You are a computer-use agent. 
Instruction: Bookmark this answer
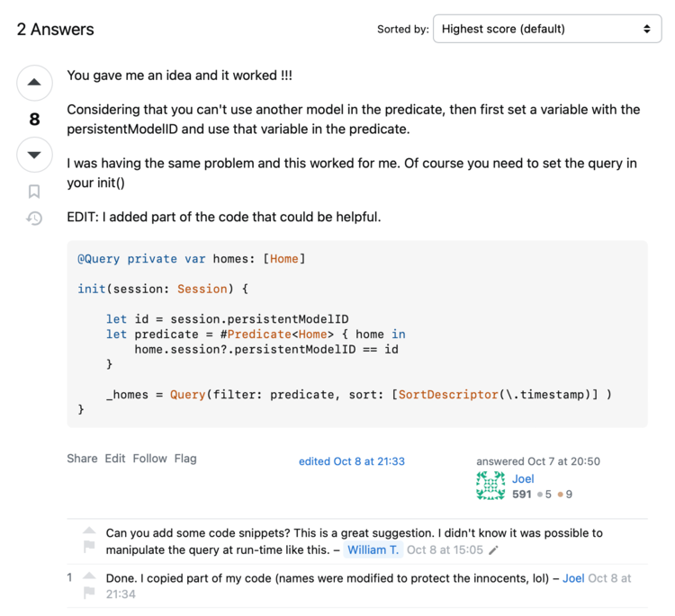34,192
